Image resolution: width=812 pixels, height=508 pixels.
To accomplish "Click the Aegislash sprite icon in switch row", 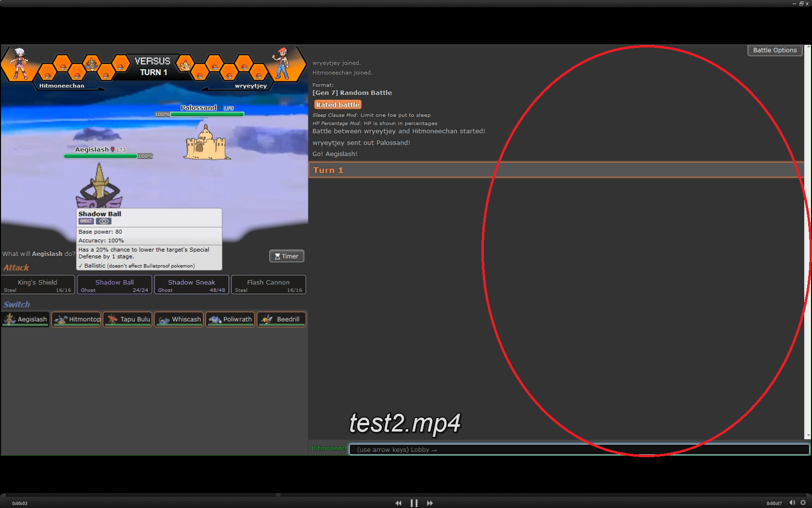I will point(10,319).
